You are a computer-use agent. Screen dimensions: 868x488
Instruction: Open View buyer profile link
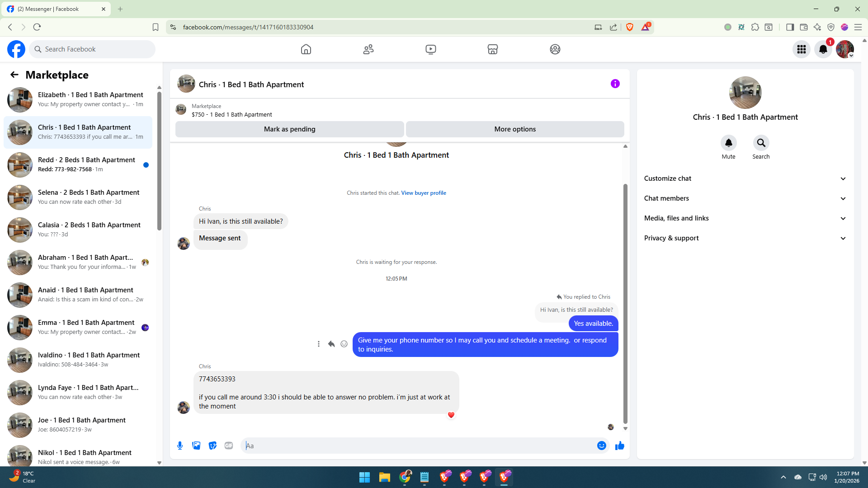click(x=424, y=193)
